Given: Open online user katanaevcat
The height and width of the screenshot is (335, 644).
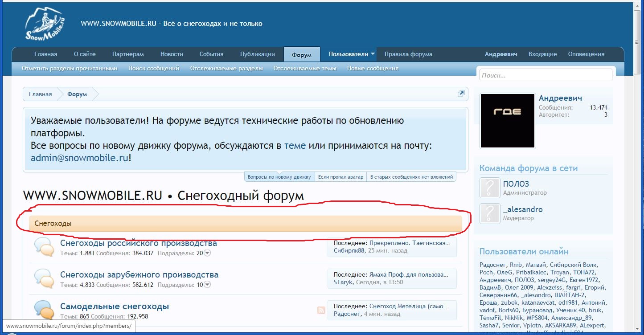Looking at the screenshot, I should point(538,302).
